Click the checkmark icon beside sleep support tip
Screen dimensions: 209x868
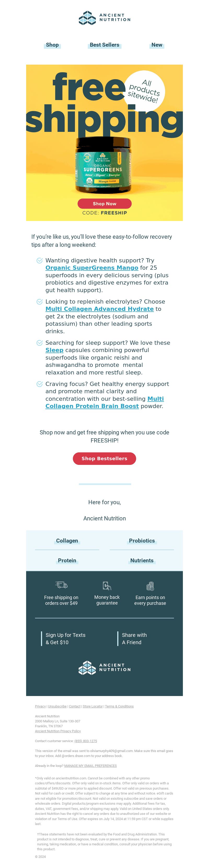[39, 343]
